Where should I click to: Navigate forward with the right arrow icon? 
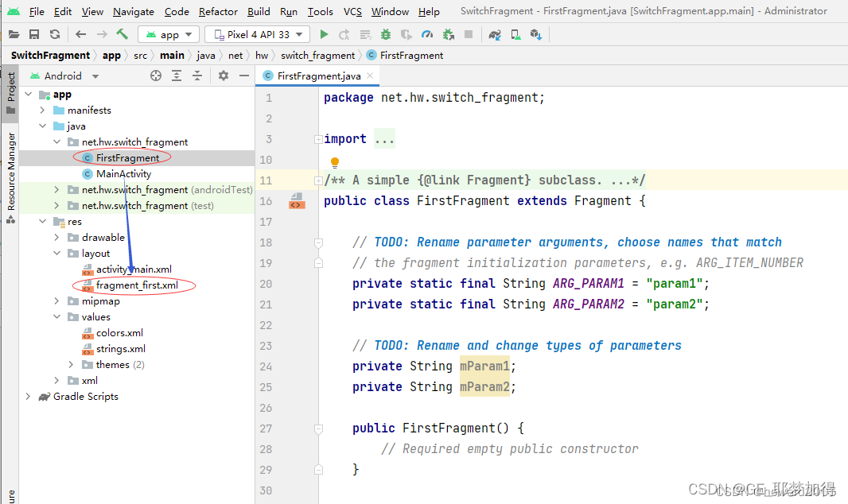coord(102,34)
